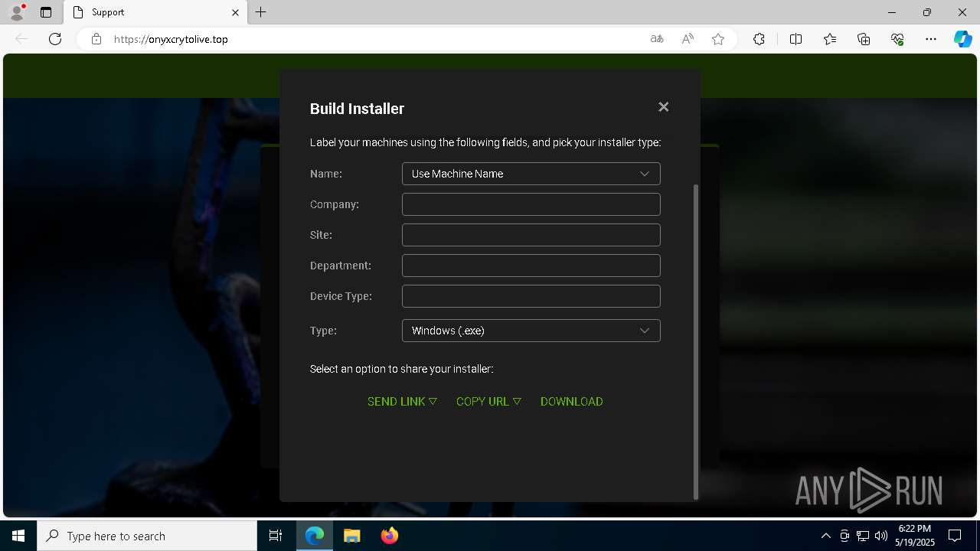This screenshot has width=980, height=551.
Task: Open the SEND LINK options
Action: click(402, 402)
